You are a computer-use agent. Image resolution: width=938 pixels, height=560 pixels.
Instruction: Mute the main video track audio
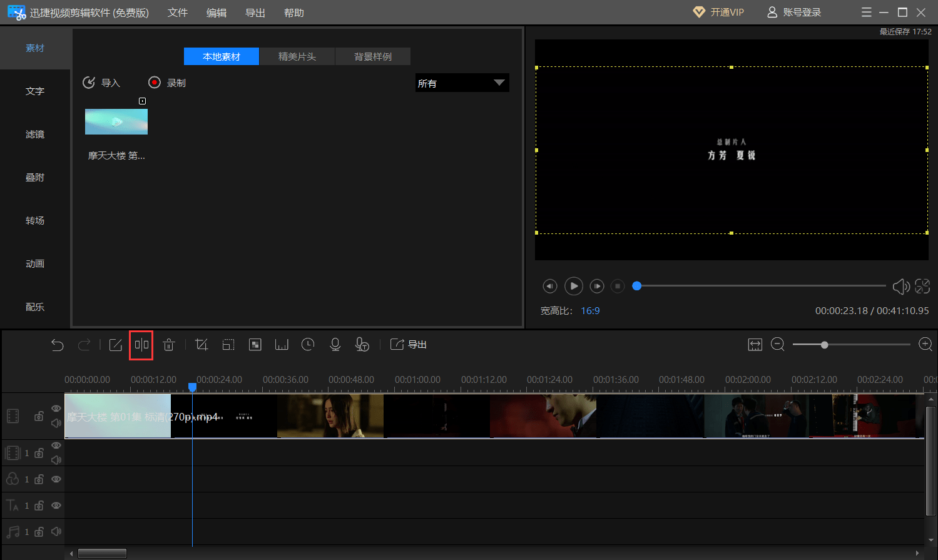point(56,424)
